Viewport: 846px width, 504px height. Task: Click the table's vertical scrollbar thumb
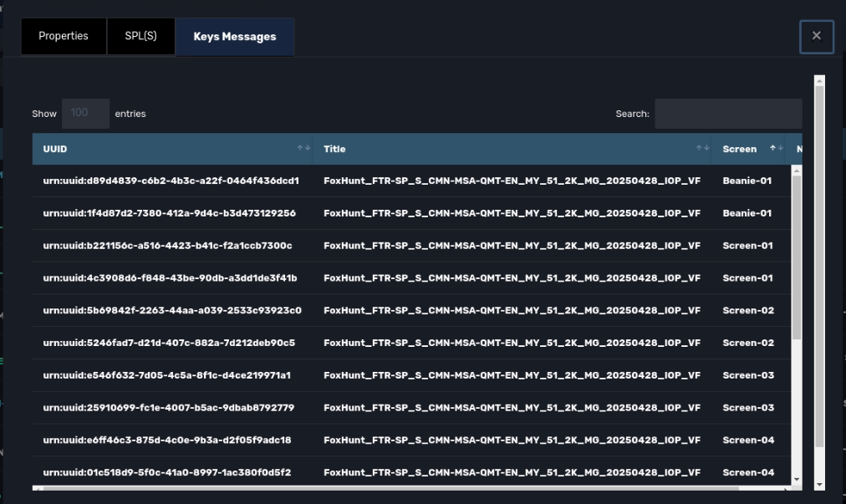pos(796,251)
